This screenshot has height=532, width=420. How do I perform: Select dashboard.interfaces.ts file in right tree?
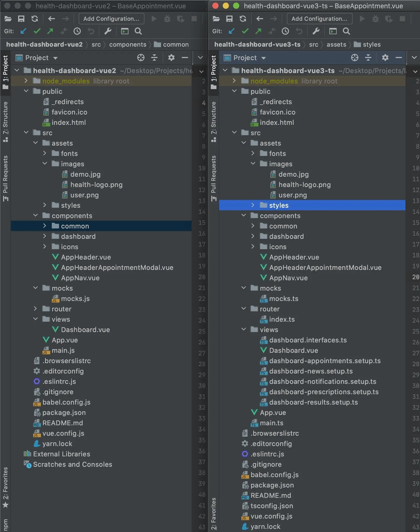308,340
